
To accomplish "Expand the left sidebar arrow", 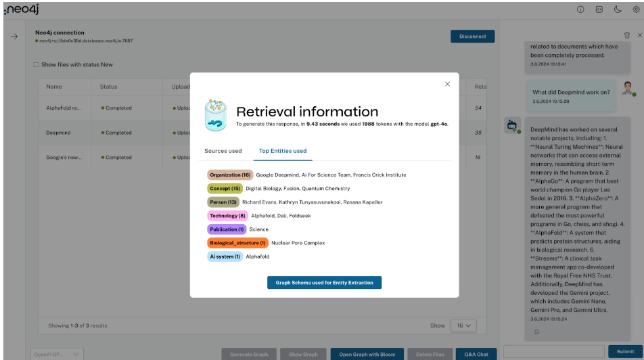I will (x=14, y=37).
